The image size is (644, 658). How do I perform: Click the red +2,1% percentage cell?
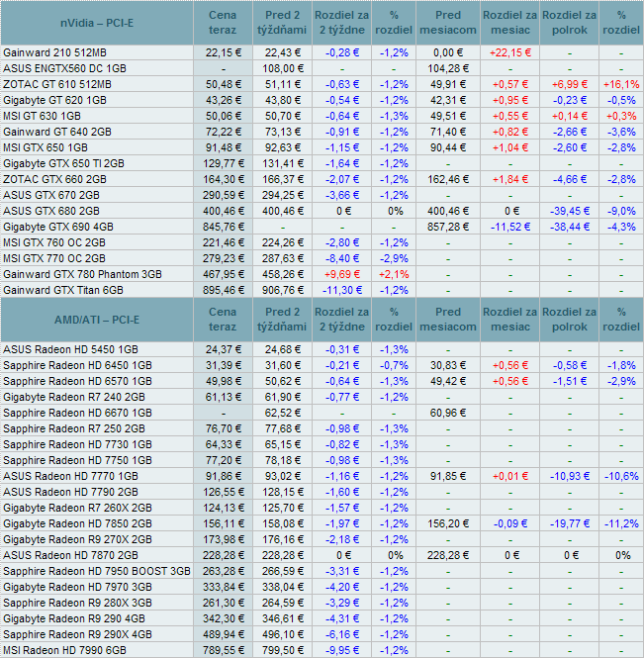(394, 274)
